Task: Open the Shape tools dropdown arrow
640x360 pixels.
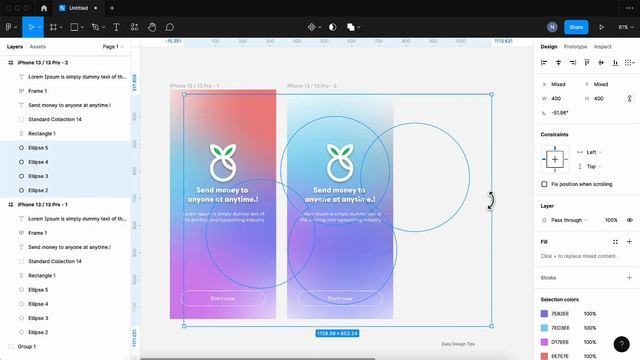Action: tap(82, 27)
